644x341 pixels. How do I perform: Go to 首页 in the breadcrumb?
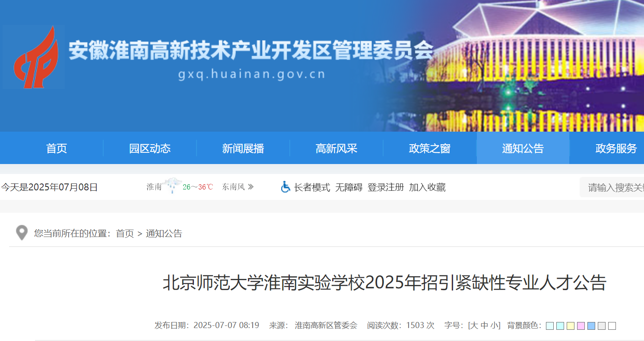(x=125, y=234)
